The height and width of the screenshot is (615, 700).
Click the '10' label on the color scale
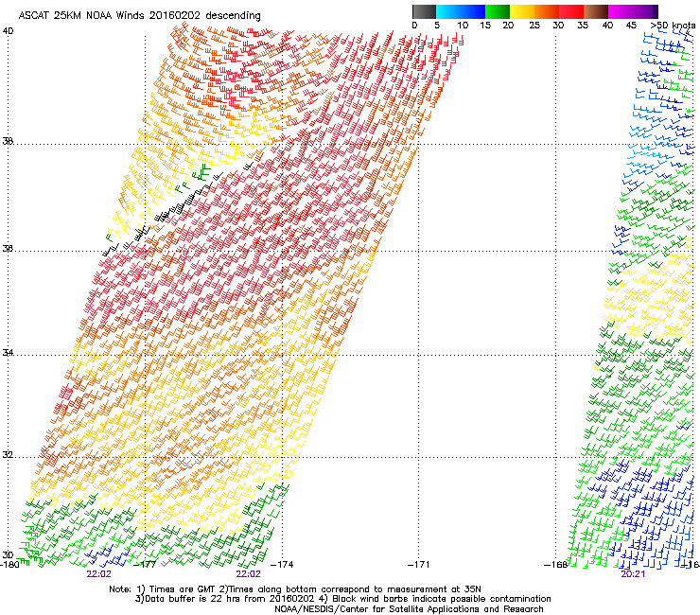pyautogui.click(x=463, y=26)
